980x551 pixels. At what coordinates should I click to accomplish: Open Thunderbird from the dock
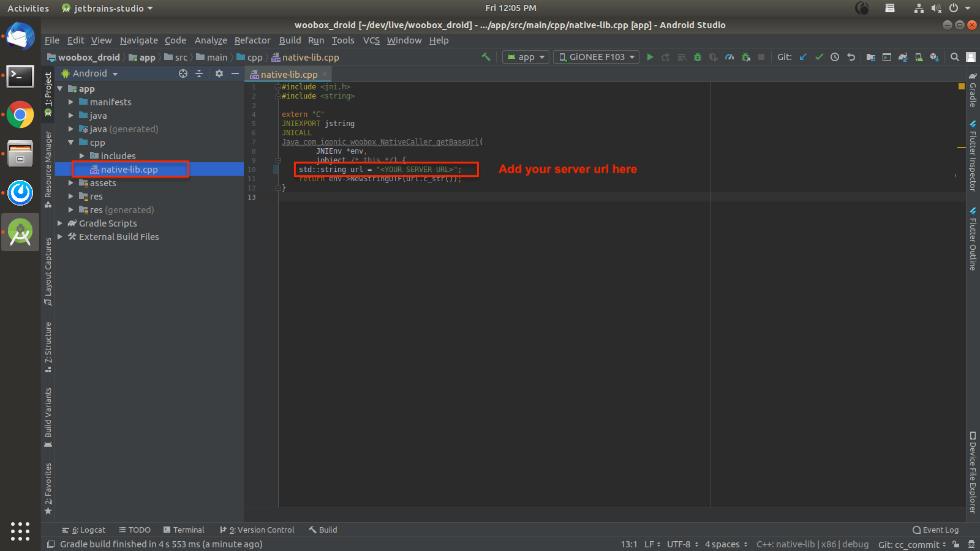click(20, 37)
